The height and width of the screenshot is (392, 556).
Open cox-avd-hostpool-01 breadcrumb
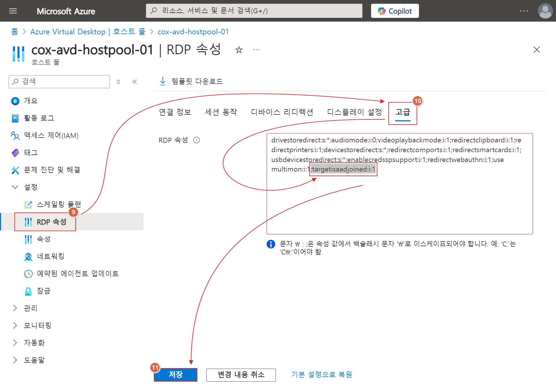tap(193, 32)
